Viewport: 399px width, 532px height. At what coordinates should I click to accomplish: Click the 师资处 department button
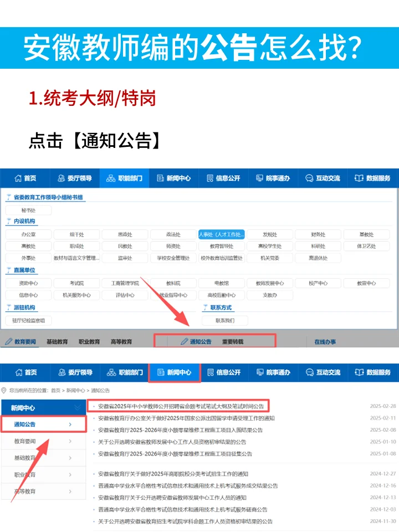click(173, 246)
